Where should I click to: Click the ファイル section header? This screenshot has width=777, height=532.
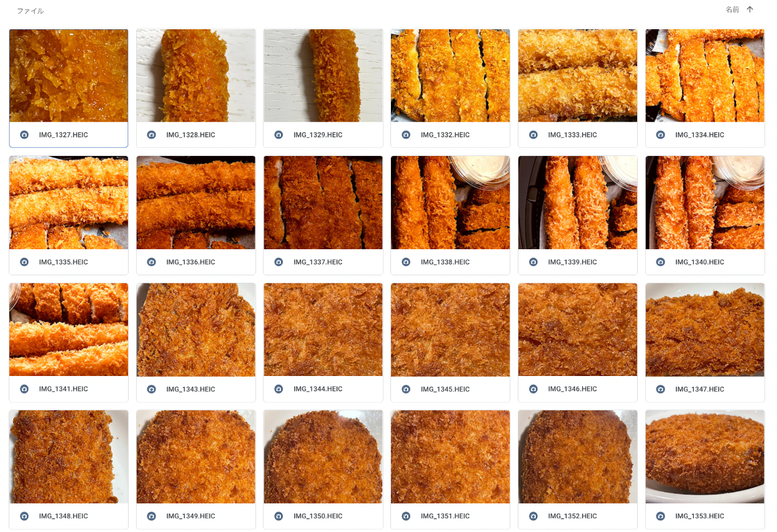tap(30, 11)
